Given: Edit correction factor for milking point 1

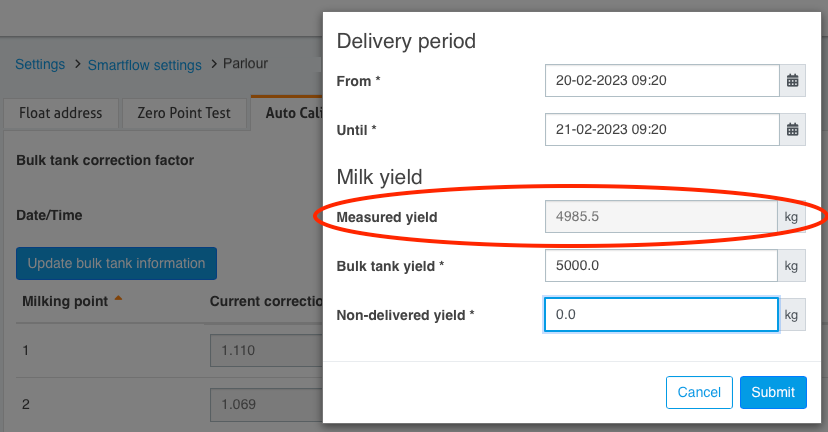Looking at the screenshot, I should [266, 350].
